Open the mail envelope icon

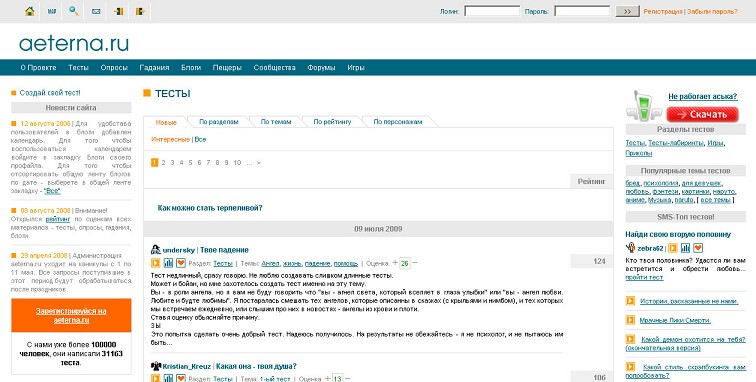point(96,11)
